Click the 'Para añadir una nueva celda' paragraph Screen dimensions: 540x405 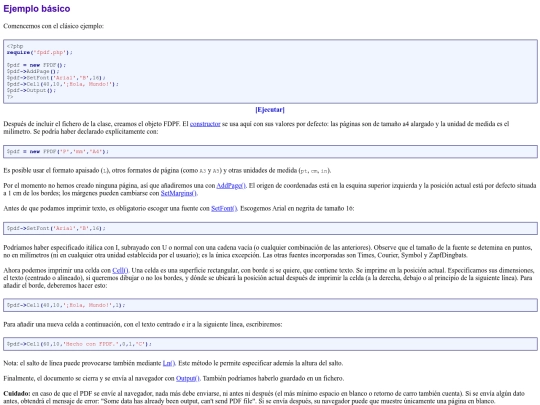point(143,324)
